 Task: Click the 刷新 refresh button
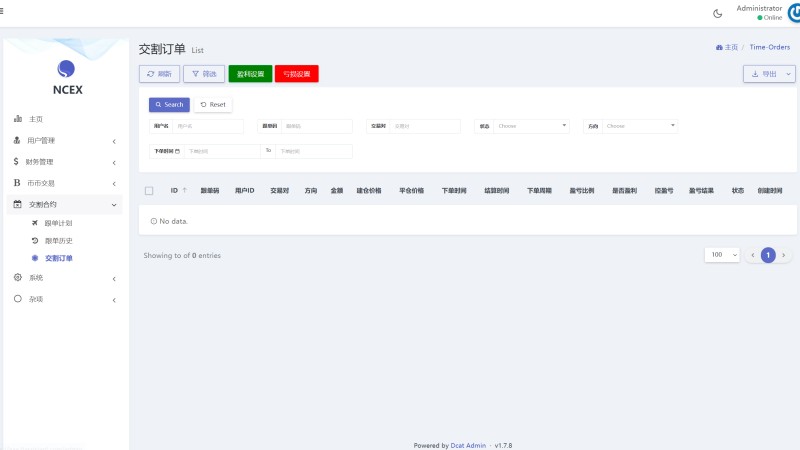pyautogui.click(x=159, y=74)
